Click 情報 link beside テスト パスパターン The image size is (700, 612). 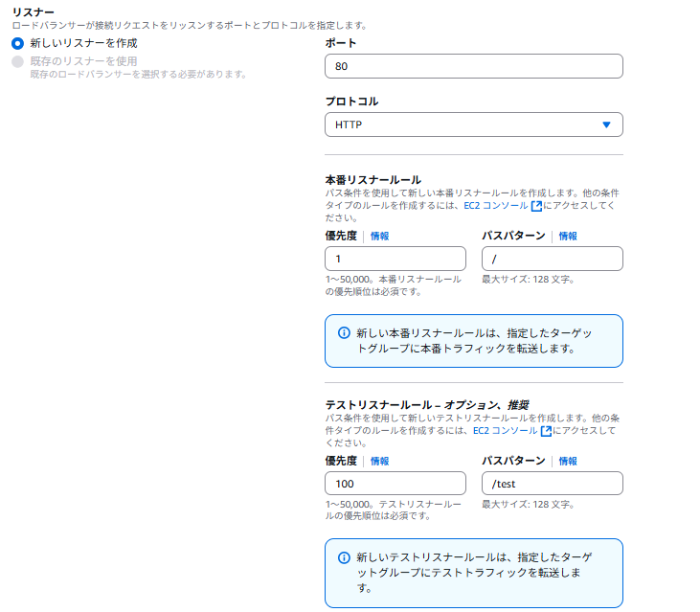pyautogui.click(x=568, y=462)
